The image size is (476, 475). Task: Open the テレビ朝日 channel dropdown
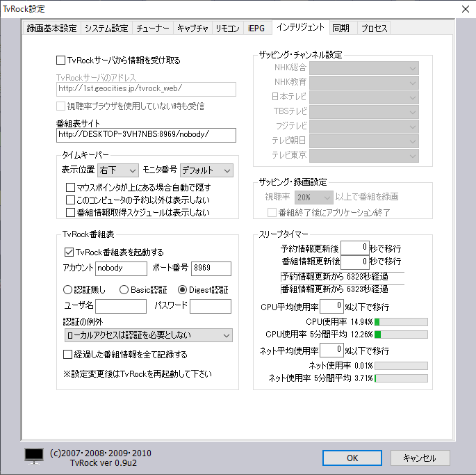pos(364,141)
